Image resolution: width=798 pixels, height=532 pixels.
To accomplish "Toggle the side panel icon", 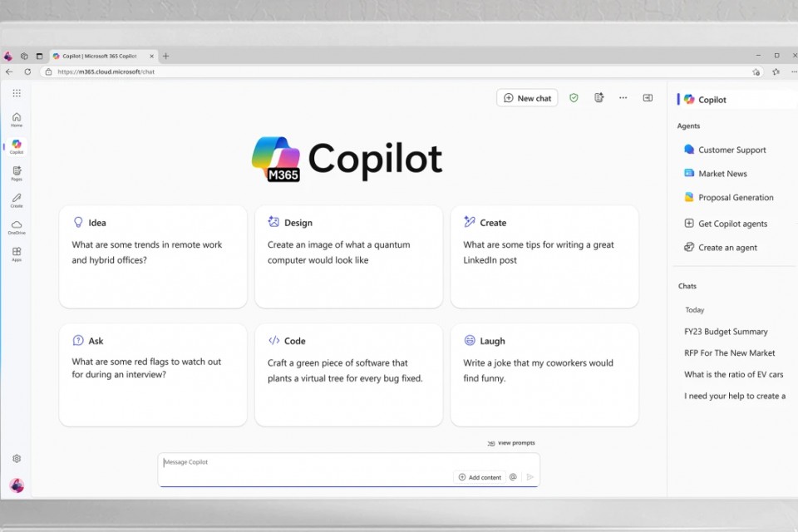I will coord(648,98).
